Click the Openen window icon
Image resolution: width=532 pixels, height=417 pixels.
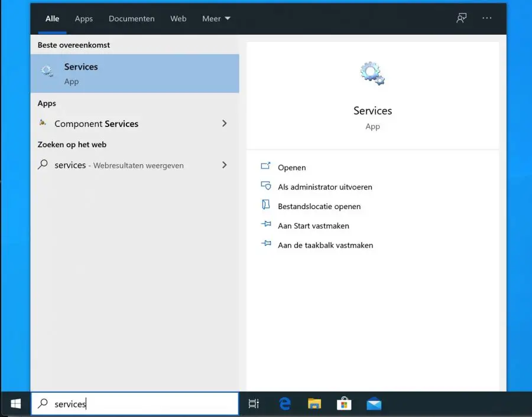tap(265, 166)
